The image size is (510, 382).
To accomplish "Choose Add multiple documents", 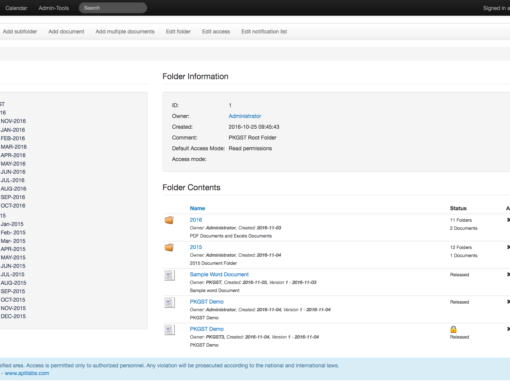I will (x=125, y=31).
